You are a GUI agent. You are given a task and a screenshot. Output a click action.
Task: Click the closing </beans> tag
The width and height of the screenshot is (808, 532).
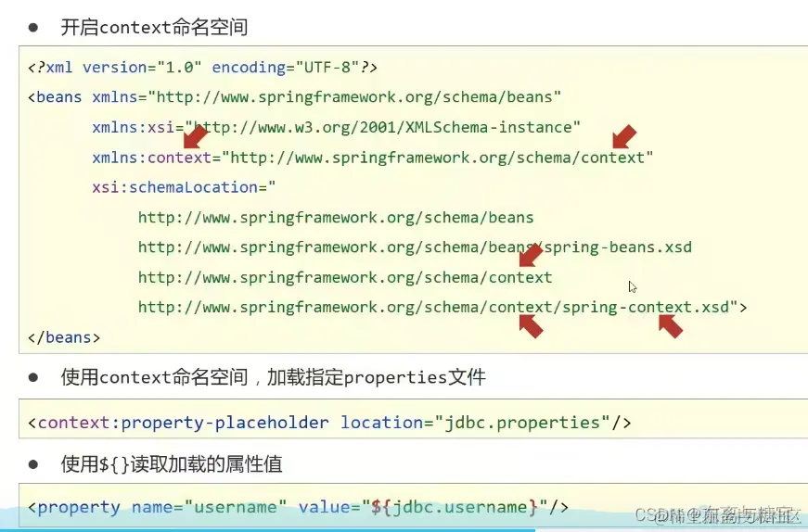click(64, 338)
